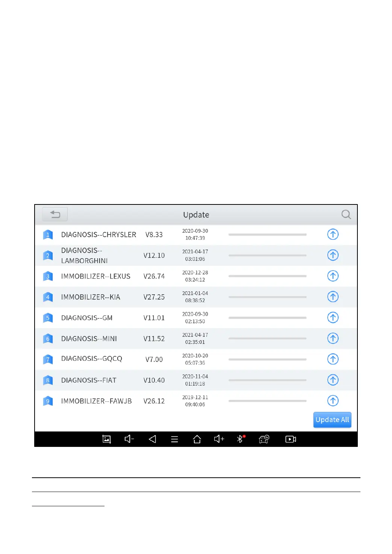Update IMMOBILIZER--LEXUS with its arrow icon
This screenshot has width=392, height=554.
333,276
